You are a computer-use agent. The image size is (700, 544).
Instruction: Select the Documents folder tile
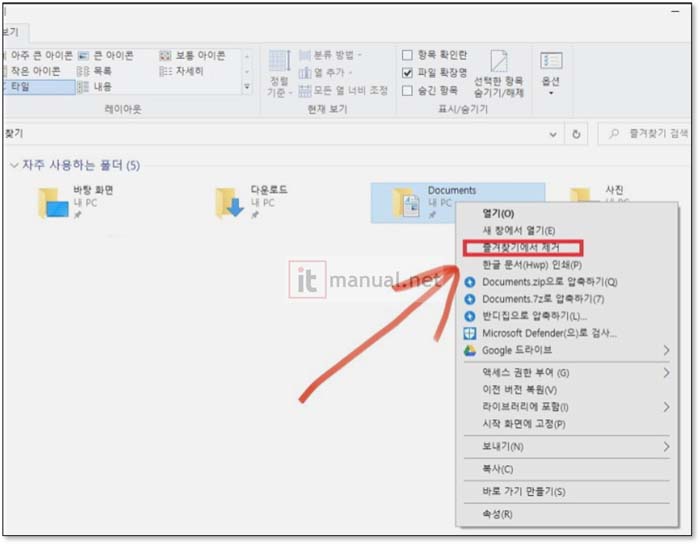tap(458, 203)
